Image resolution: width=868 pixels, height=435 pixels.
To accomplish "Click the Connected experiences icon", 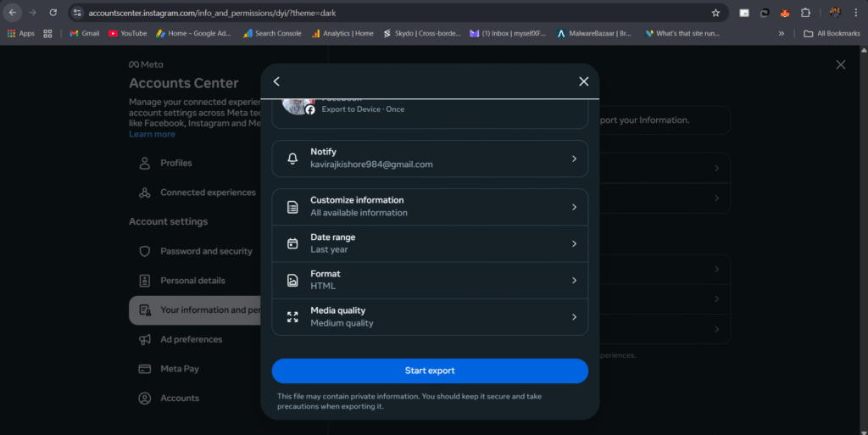I will coord(144,192).
